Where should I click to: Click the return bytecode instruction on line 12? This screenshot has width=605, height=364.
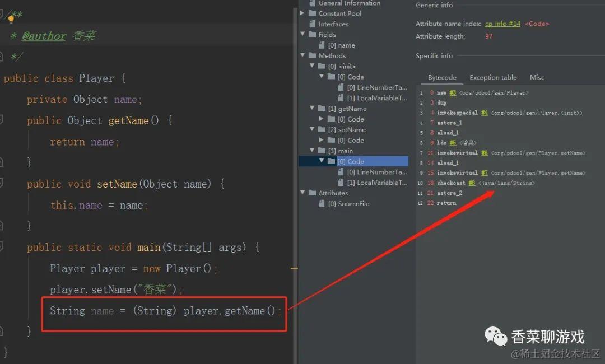446,203
